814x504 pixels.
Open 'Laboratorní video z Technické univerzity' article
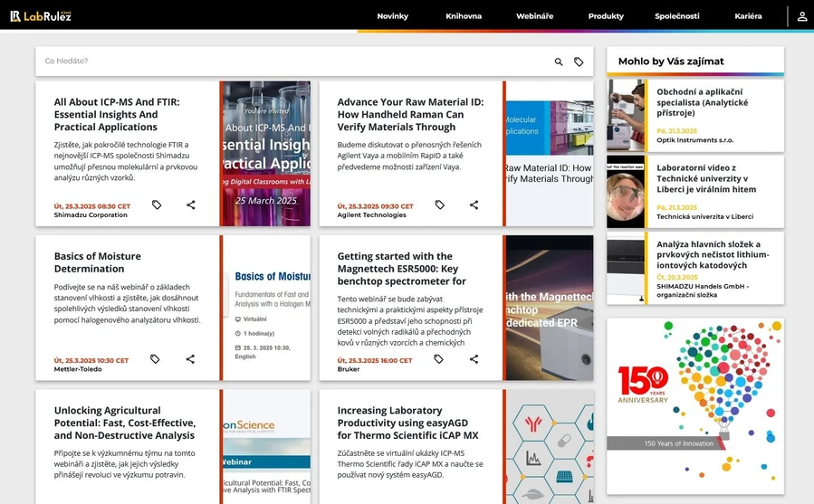[x=706, y=178]
